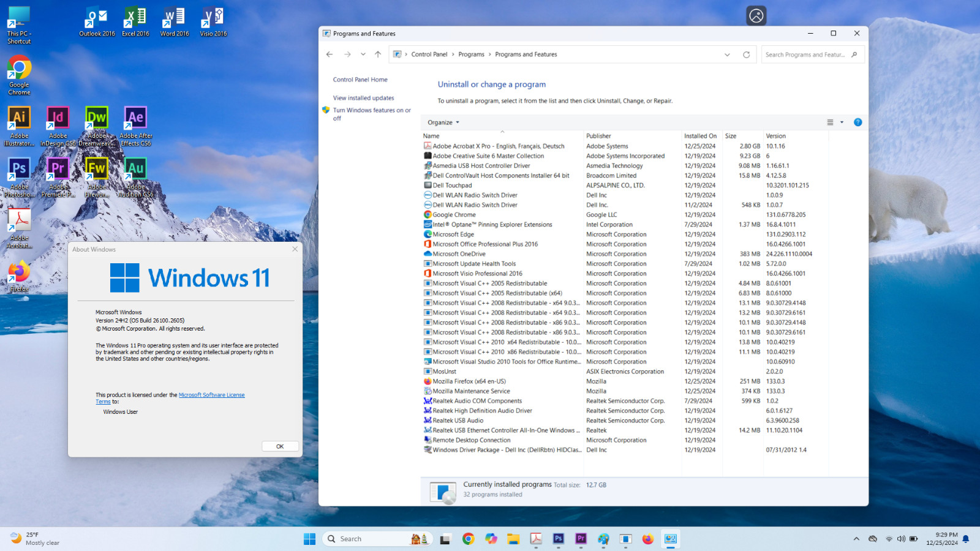This screenshot has height=551, width=980.
Task: Open File Explorer from the taskbar
Action: click(513, 539)
